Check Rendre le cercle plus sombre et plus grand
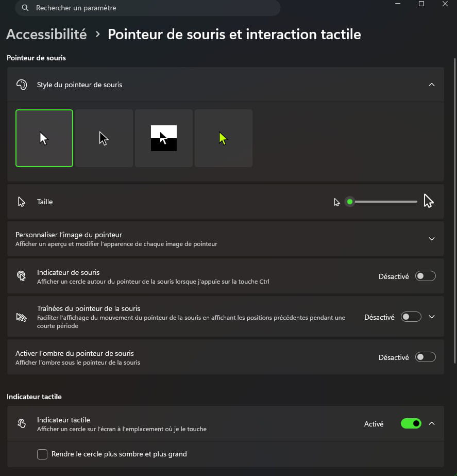 (x=42, y=454)
